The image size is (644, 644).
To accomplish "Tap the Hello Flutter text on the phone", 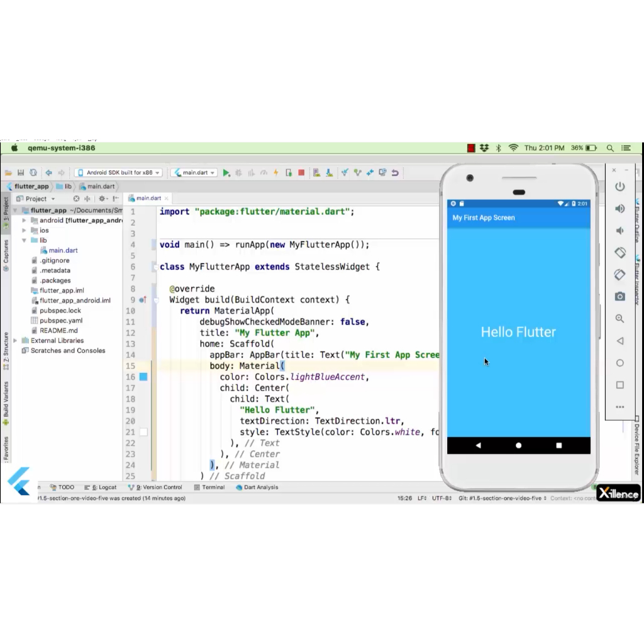I will pyautogui.click(x=518, y=332).
